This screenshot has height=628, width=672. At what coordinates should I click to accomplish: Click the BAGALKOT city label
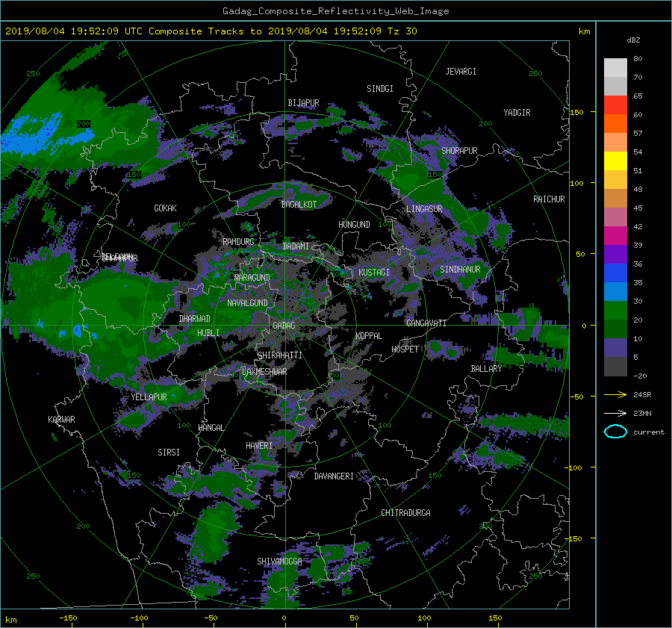(299, 205)
